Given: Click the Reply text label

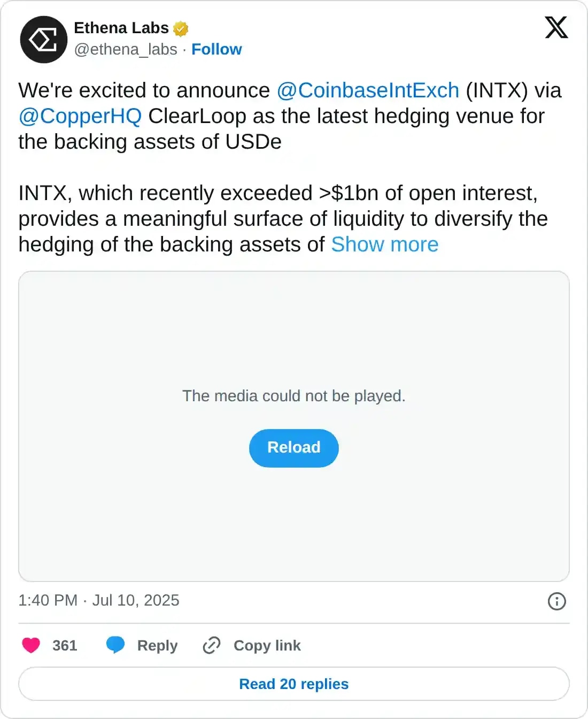Looking at the screenshot, I should click(x=157, y=646).
